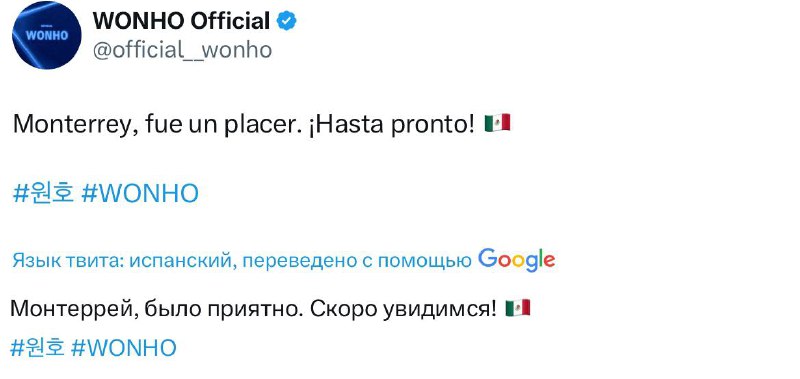Viewport: 800px width, 379px height.
Task: Click the blue verified checkmark badge
Action: click(286, 21)
